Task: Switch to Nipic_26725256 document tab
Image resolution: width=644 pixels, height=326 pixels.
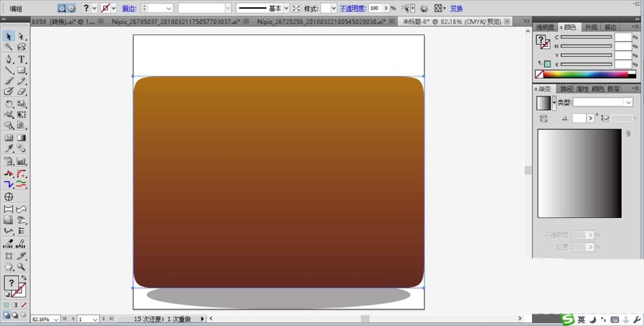Action: pyautogui.click(x=321, y=21)
